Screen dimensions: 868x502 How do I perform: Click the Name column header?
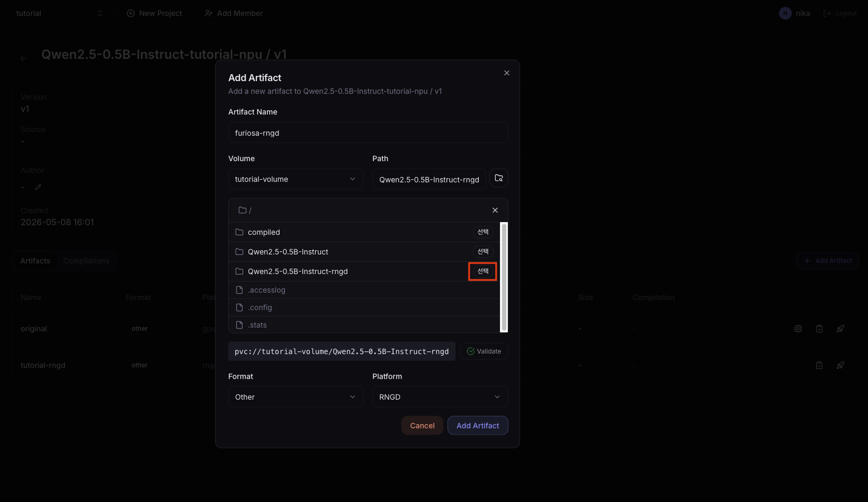[x=31, y=297]
